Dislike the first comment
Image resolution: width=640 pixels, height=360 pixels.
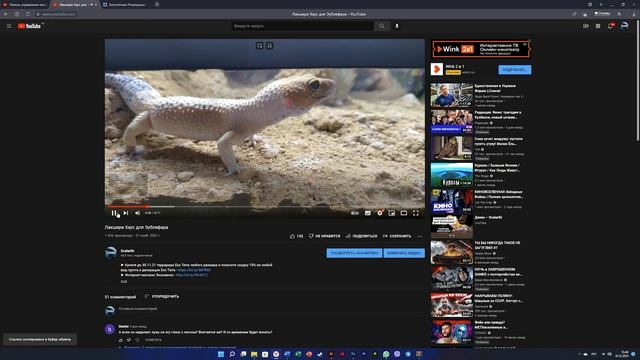[129, 340]
